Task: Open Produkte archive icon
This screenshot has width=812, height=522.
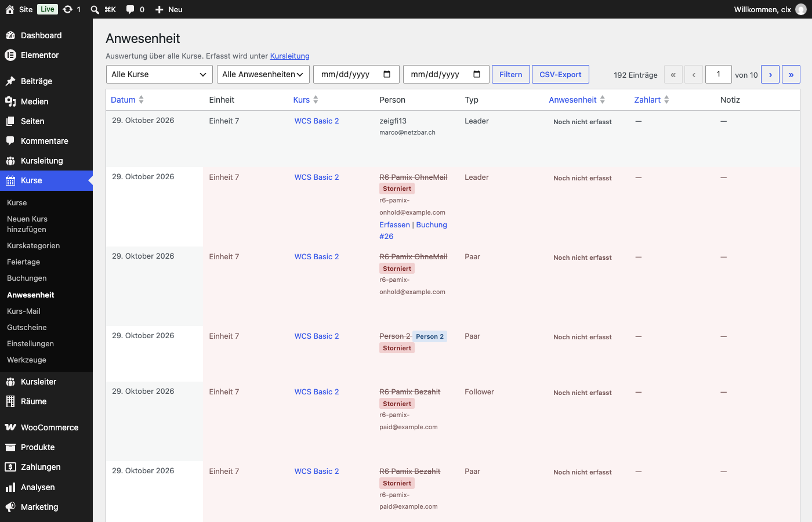Action: pyautogui.click(x=10, y=447)
